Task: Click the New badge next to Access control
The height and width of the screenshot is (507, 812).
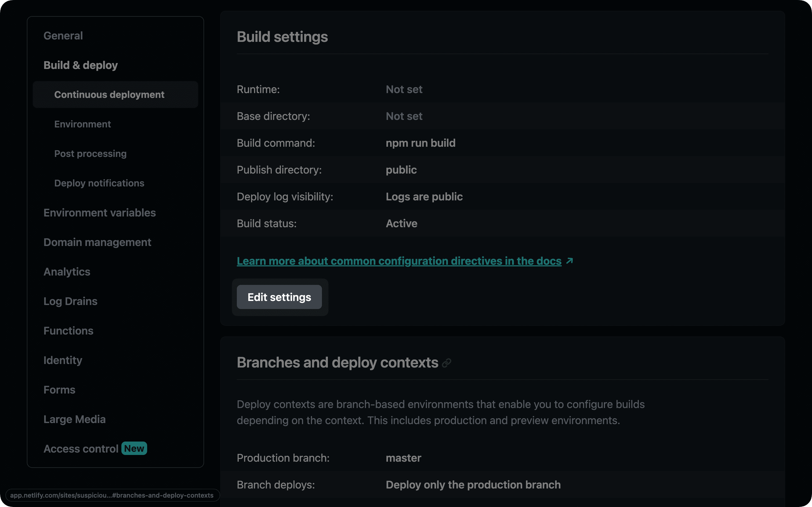Action: coord(134,448)
